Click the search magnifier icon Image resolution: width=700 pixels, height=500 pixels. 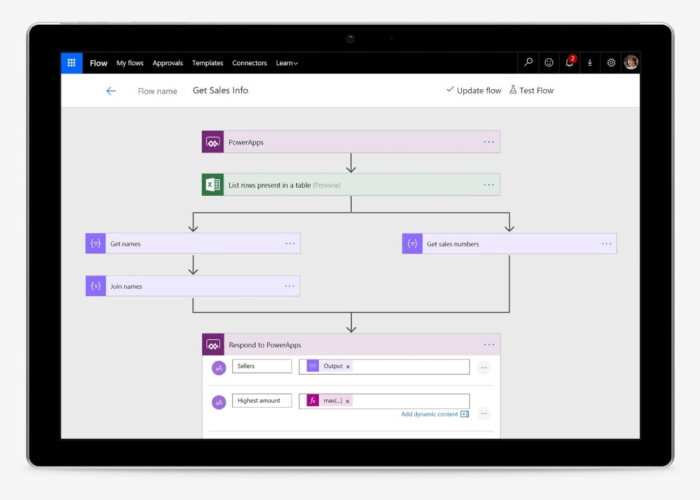(x=528, y=62)
